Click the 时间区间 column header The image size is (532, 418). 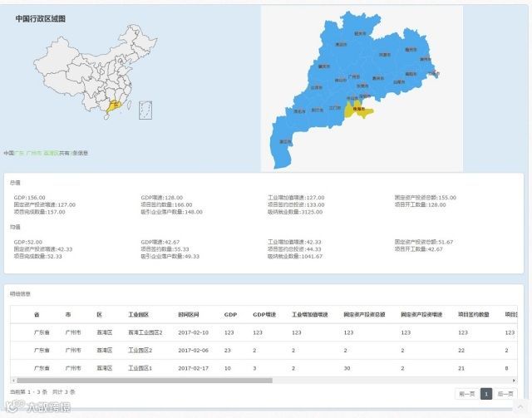click(x=189, y=314)
